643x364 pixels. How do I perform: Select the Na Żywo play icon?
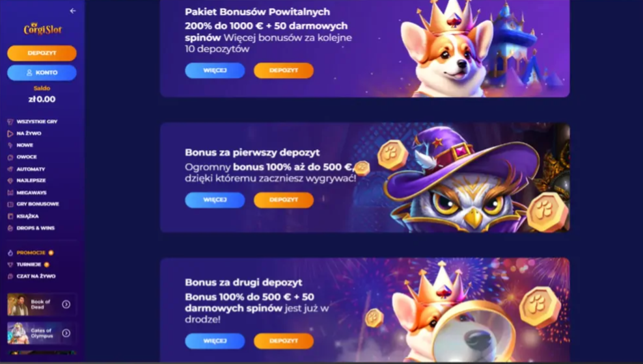(10, 133)
